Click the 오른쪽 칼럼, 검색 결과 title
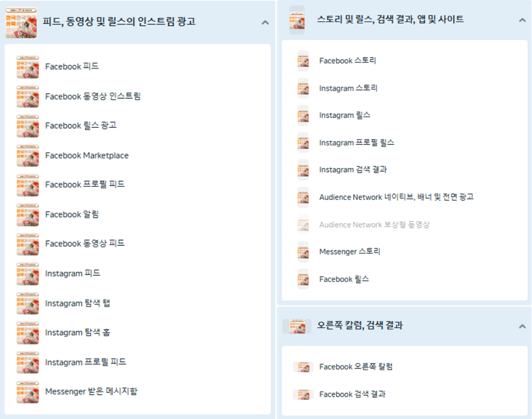 coord(359,325)
